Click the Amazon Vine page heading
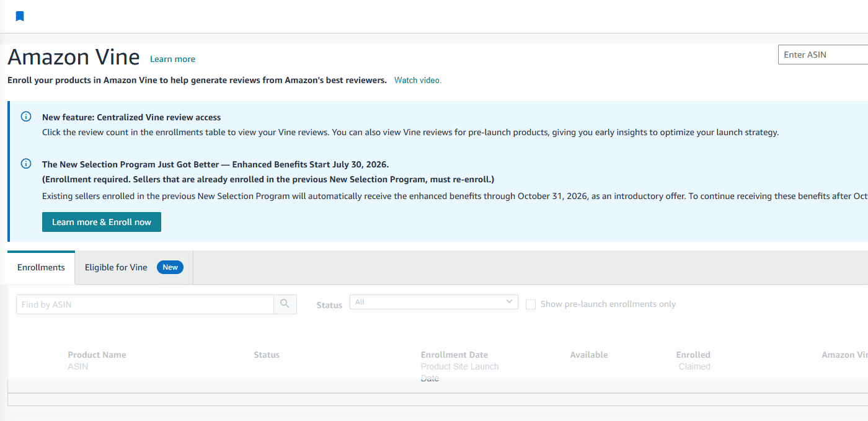Viewport: 868px width, 421px height. click(x=74, y=57)
